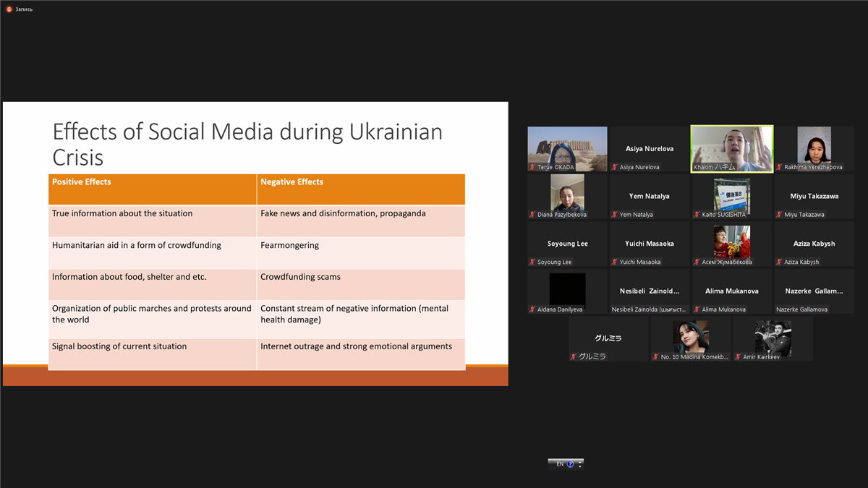Select the active speaker Khakim video tile
Screen dimensions: 868x488
731,148
